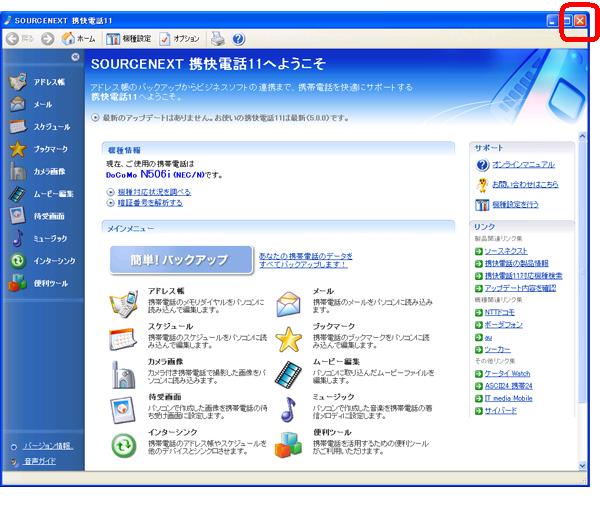Open カメラ画像 in the left sidebar

pyautogui.click(x=38, y=171)
